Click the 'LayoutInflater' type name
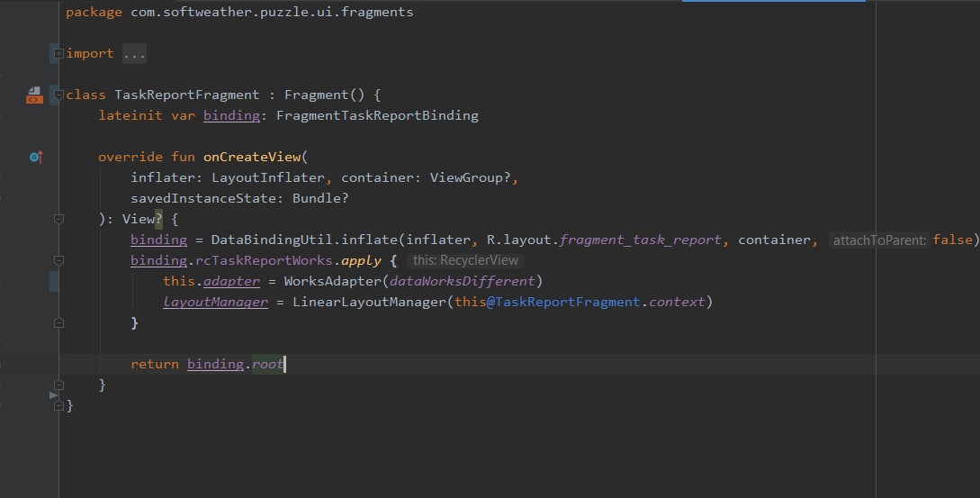980x498 pixels. 268,177
